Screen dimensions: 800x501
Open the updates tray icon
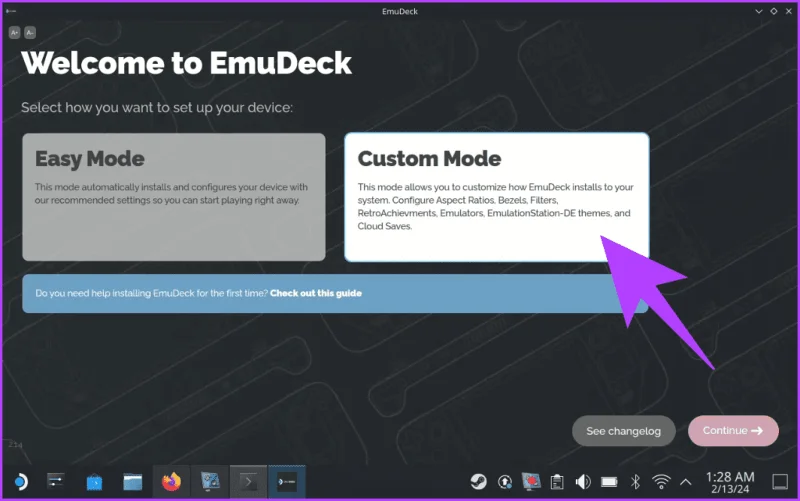(x=505, y=482)
